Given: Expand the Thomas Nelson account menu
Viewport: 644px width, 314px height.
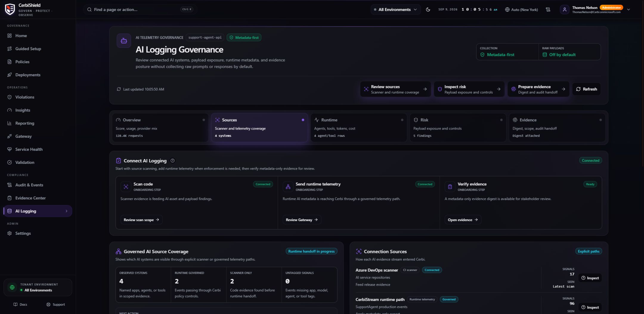Looking at the screenshot, I should [628, 10].
